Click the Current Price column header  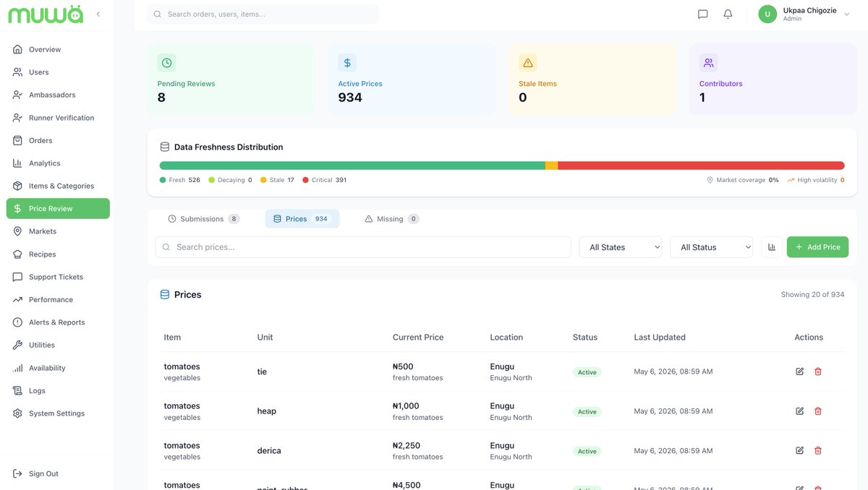pyautogui.click(x=418, y=338)
